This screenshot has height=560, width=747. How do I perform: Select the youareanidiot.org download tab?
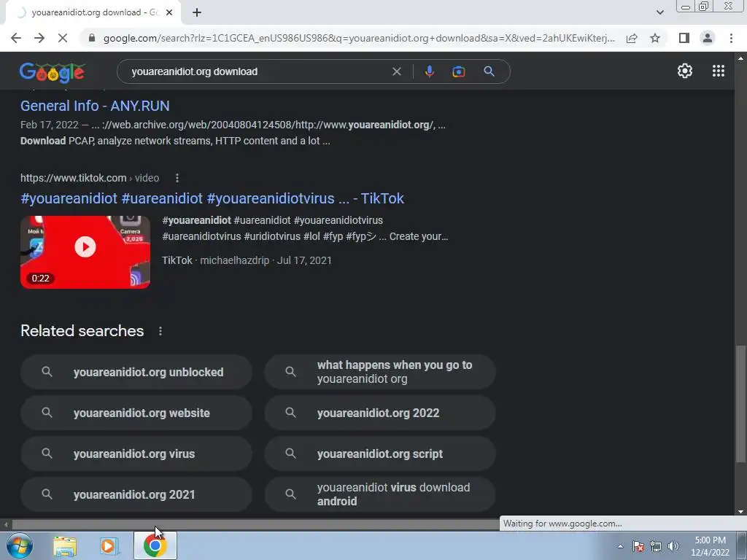pyautogui.click(x=93, y=12)
